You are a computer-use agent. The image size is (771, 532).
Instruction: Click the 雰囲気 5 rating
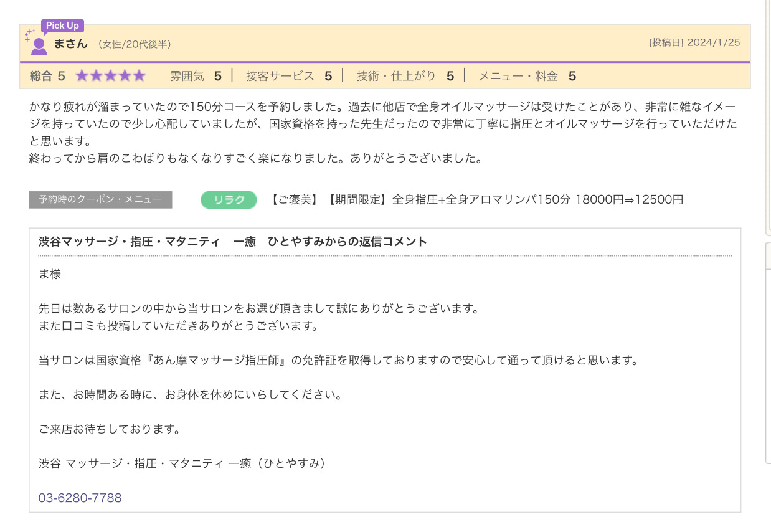point(196,76)
